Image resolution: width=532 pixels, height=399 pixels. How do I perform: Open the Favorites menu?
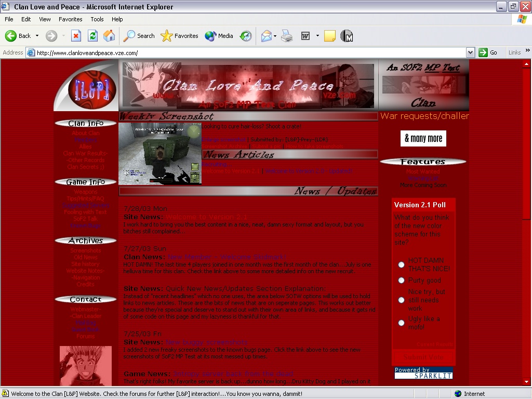point(70,19)
